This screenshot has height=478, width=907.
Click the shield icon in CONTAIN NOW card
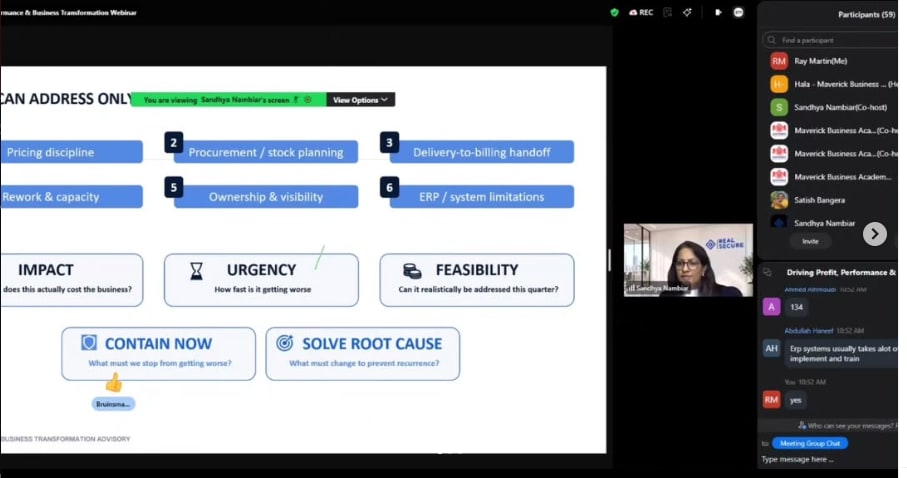click(x=89, y=343)
